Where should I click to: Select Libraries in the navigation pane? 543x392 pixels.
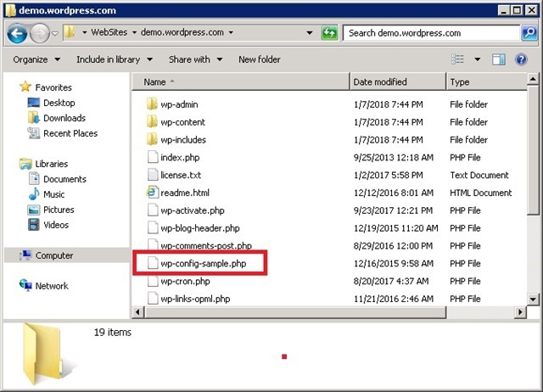click(x=43, y=164)
